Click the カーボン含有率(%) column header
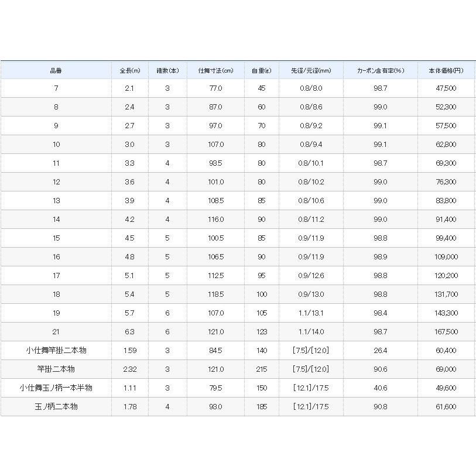Screen dimensions: 476x476 coord(381,70)
